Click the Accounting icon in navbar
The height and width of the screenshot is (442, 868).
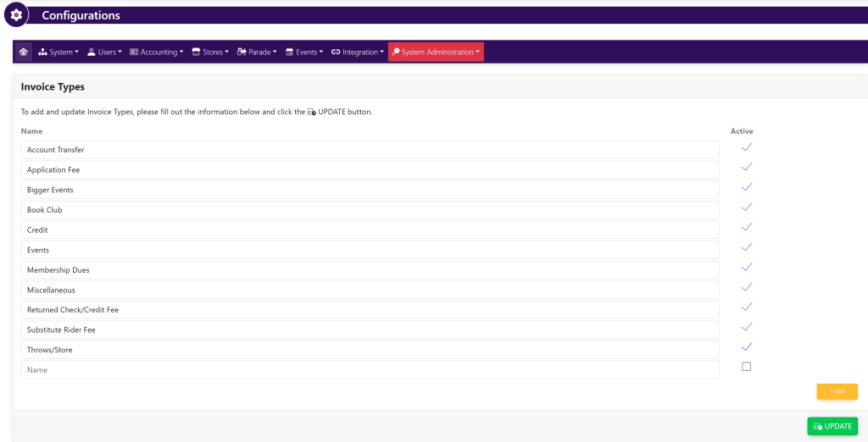[134, 52]
